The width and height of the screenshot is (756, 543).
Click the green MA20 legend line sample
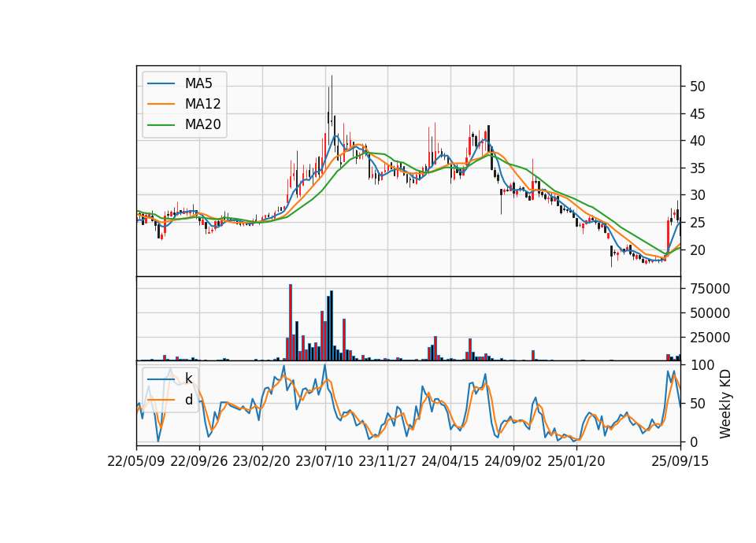(161, 124)
